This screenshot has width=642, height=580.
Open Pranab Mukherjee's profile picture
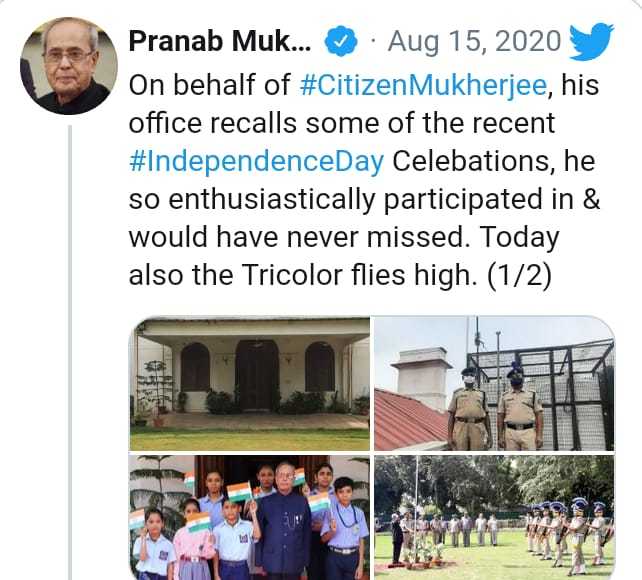tap(69, 66)
